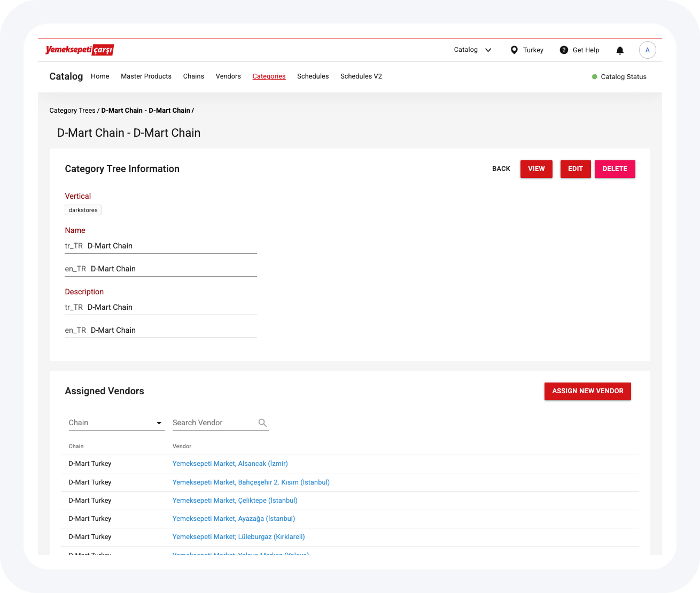Click the Yemeksepeti çarşı logo

coord(80,50)
